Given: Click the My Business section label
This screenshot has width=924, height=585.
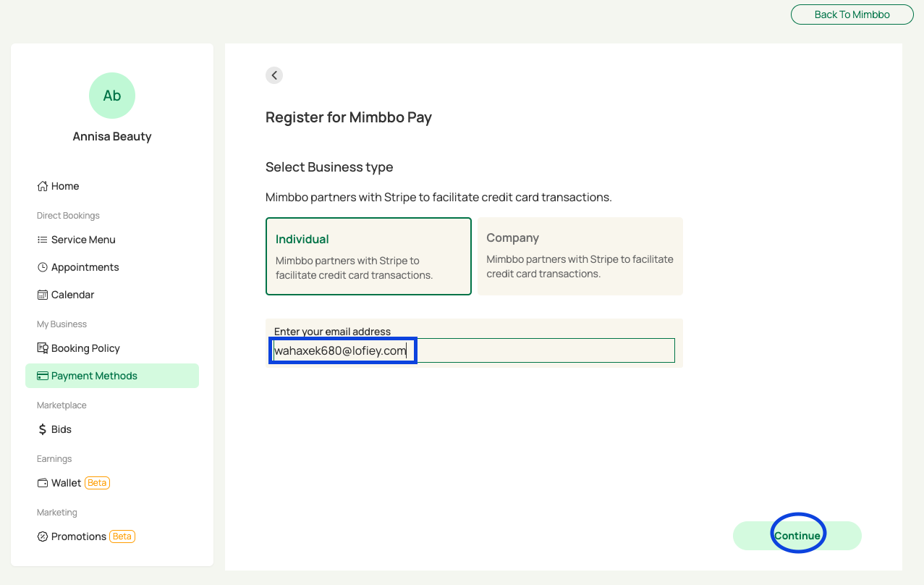Looking at the screenshot, I should pyautogui.click(x=62, y=324).
